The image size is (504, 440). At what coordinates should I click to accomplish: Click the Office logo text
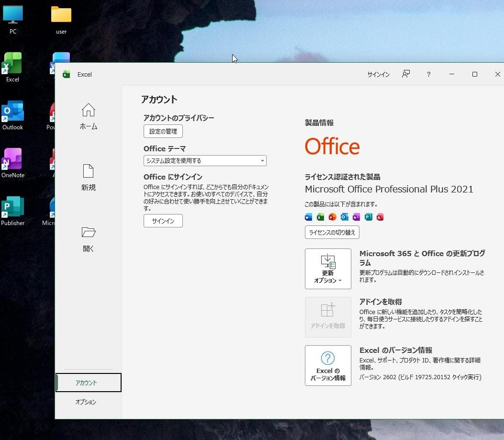[x=332, y=147]
